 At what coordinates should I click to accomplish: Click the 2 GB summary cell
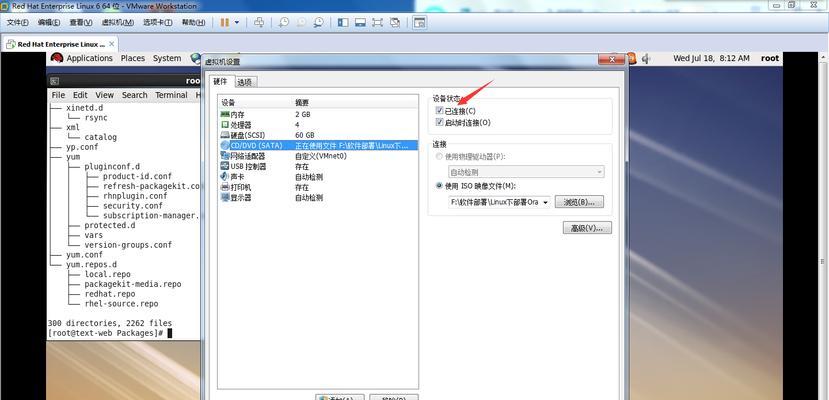pyautogui.click(x=303, y=114)
